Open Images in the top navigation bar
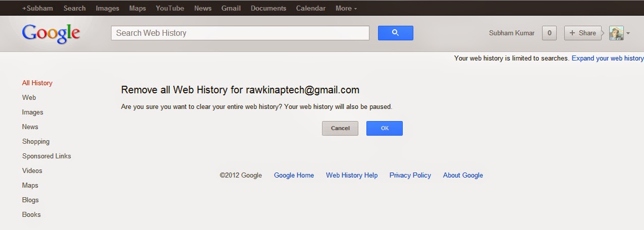The height and width of the screenshot is (230, 644). [108, 8]
